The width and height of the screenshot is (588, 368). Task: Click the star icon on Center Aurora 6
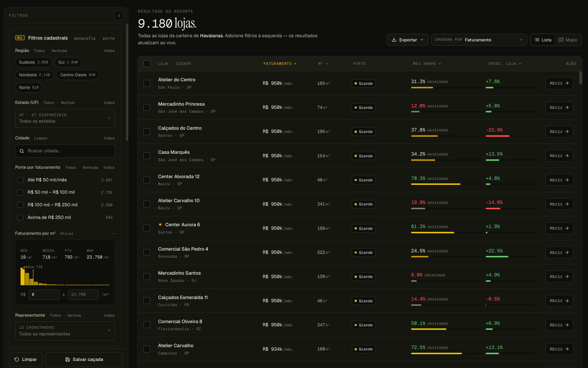[x=160, y=224]
